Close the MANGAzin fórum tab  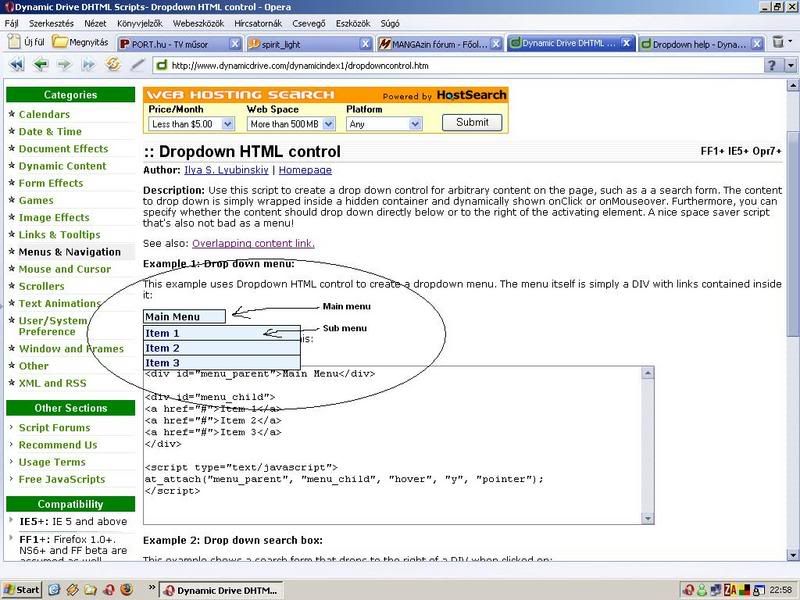[496, 44]
